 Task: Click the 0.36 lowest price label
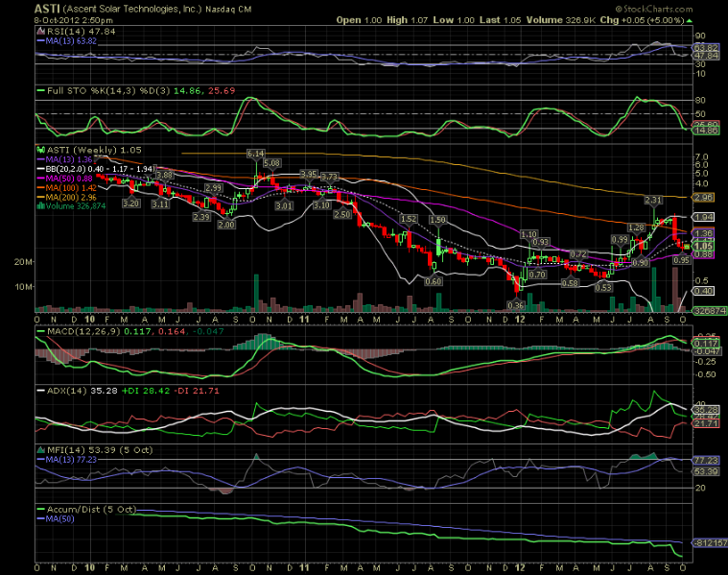[x=516, y=305]
